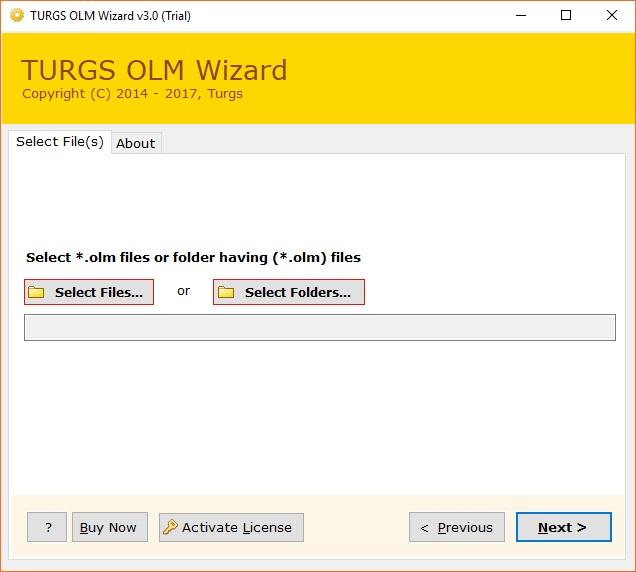Go back with the Previous button
Viewport: 636px width, 572px height.
pos(457,527)
